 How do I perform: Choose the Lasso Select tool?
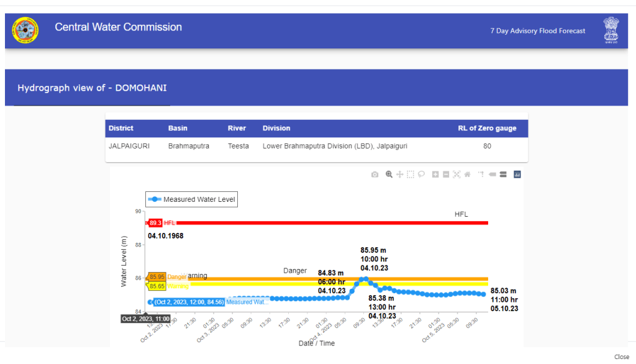tap(421, 175)
